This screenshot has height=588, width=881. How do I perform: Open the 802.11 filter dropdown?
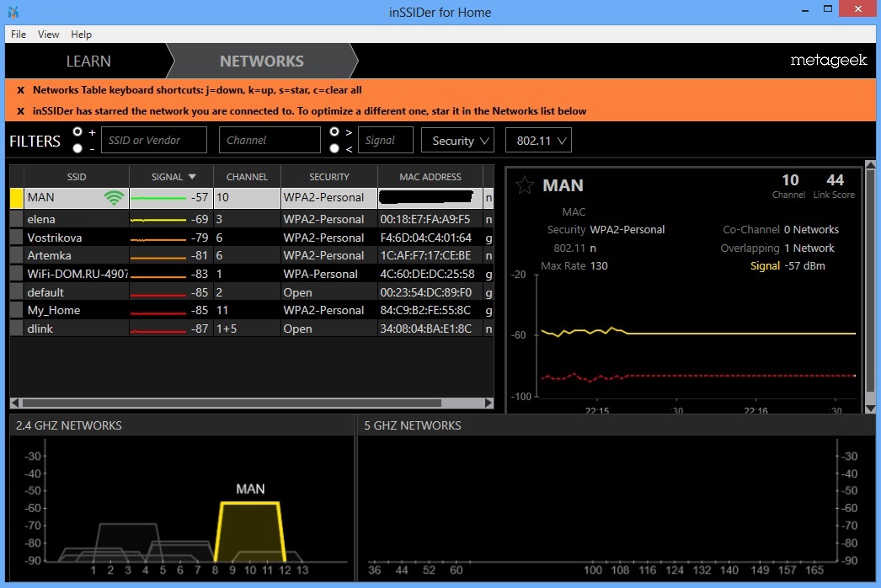(x=538, y=141)
